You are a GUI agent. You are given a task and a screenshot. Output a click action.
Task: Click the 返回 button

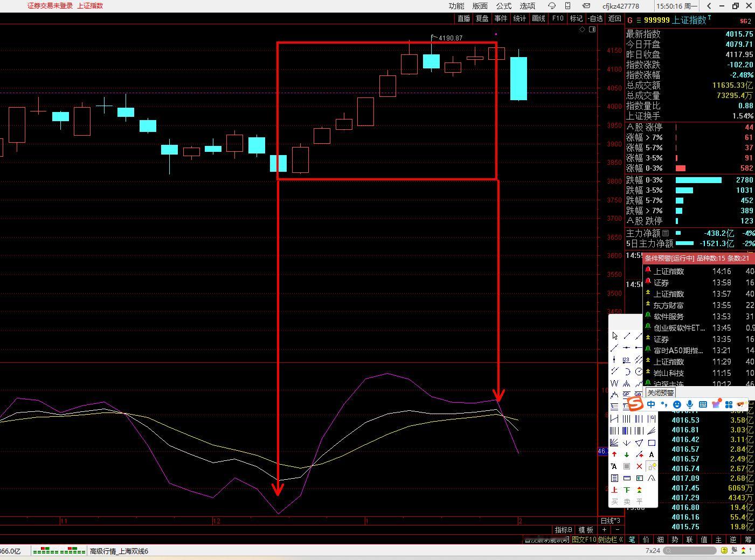(614, 18)
